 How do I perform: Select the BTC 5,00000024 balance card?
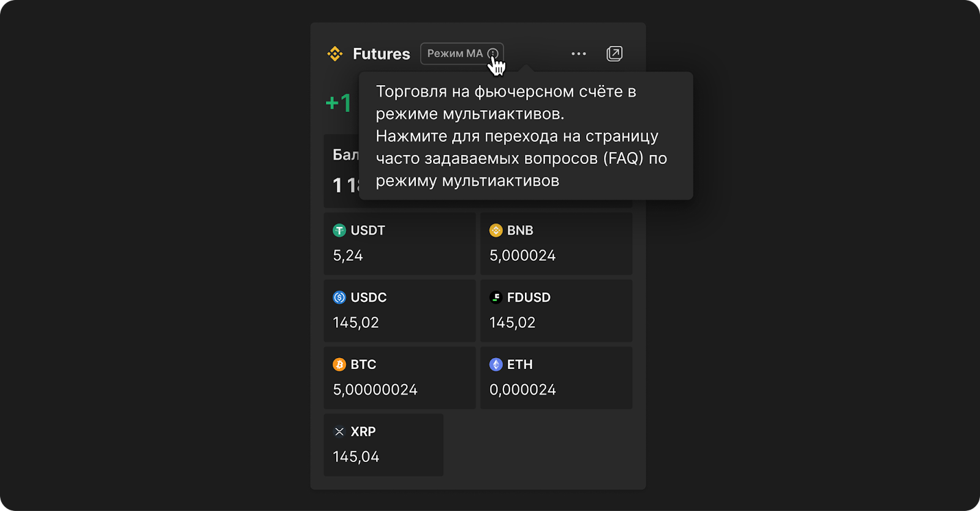tap(400, 378)
